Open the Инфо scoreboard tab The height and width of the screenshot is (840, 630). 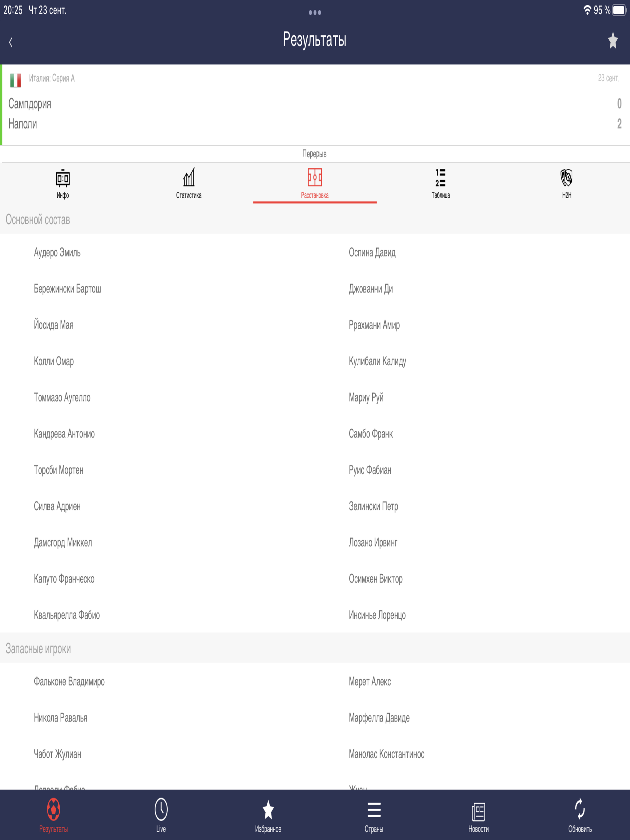(x=63, y=184)
